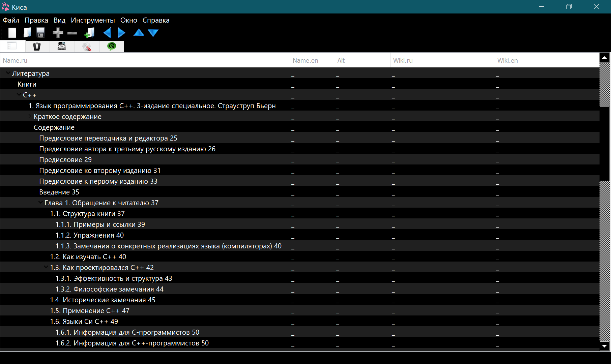Collapse the C++ tree node
Viewport: 611px width, 364px height.
coord(19,94)
